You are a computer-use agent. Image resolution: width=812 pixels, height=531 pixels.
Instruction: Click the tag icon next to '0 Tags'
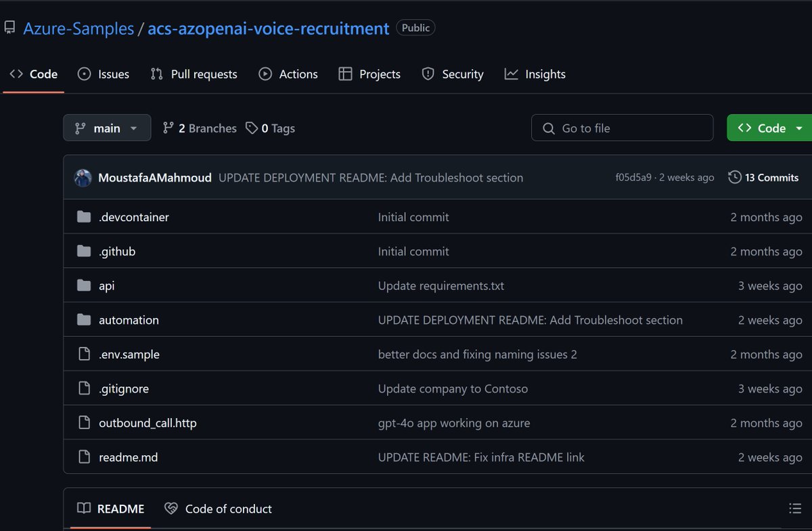pos(252,128)
